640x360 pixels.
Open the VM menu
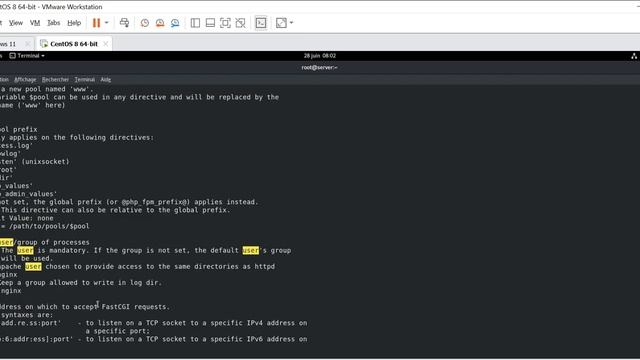pos(35,23)
